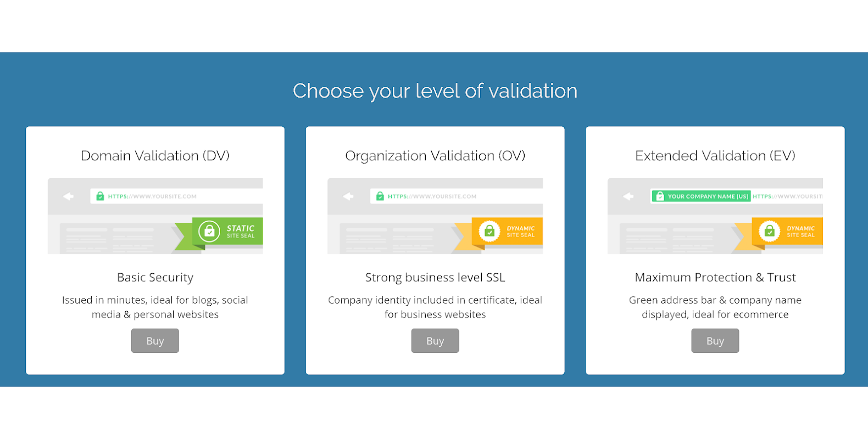Click padlock icon in OV address bar

point(380,196)
